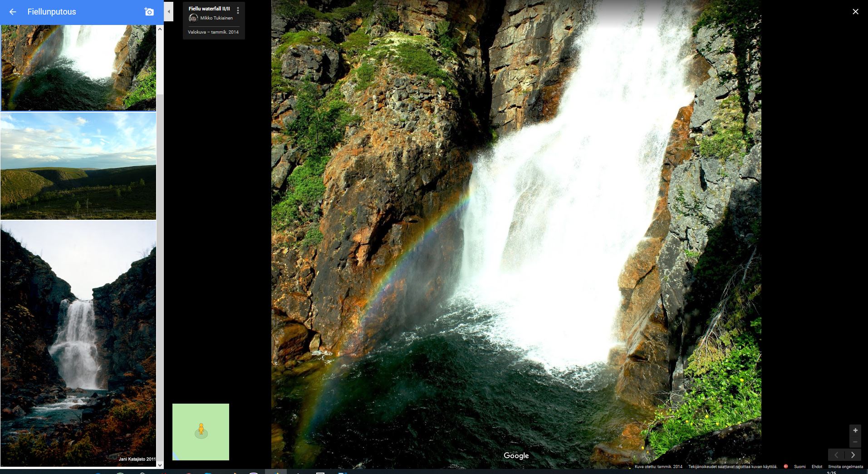Select the rainbow waterfall thumbnail

(78, 68)
